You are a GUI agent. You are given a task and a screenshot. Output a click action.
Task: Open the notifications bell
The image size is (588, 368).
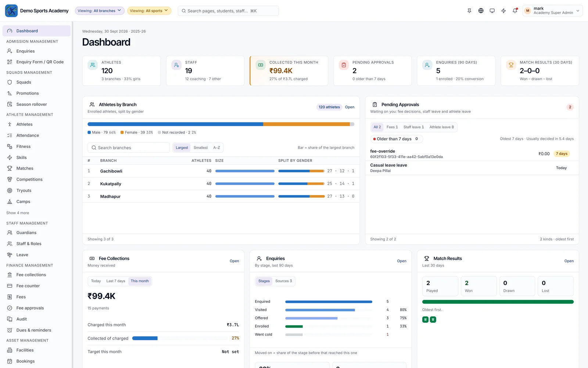click(x=515, y=11)
